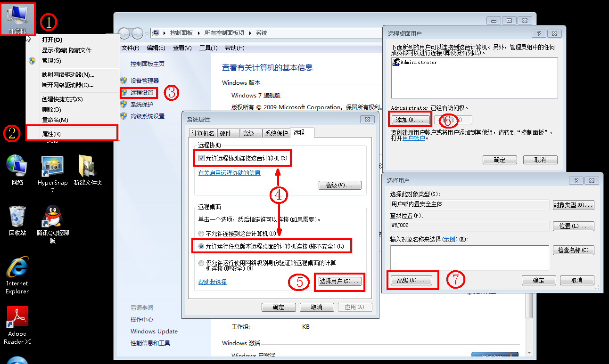Switch to the 计算机名 tab

pos(203,133)
